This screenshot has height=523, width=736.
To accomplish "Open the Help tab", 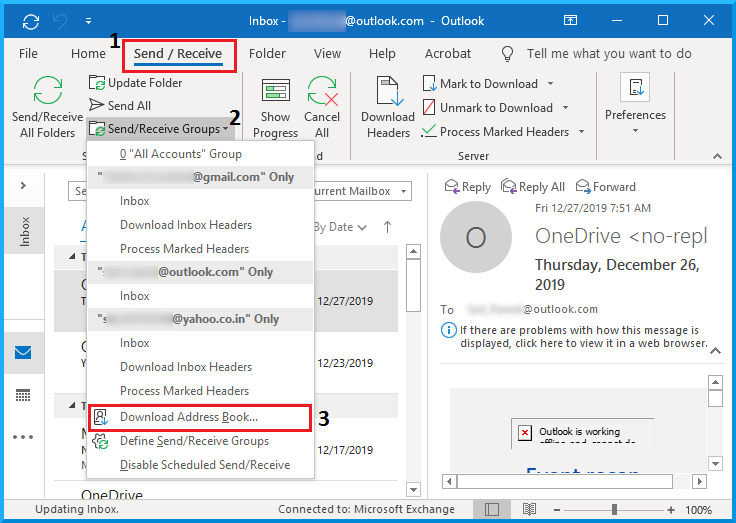I will pos(382,54).
